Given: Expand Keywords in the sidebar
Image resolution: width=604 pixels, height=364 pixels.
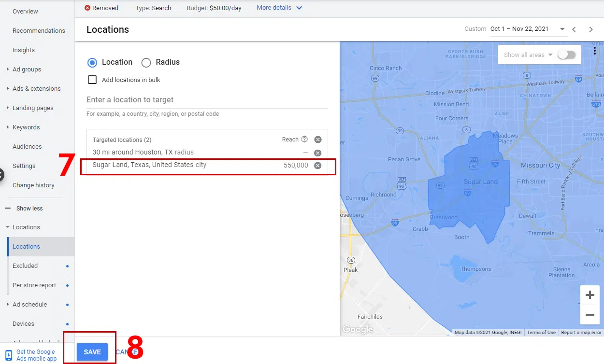Looking at the screenshot, I should 8,127.
